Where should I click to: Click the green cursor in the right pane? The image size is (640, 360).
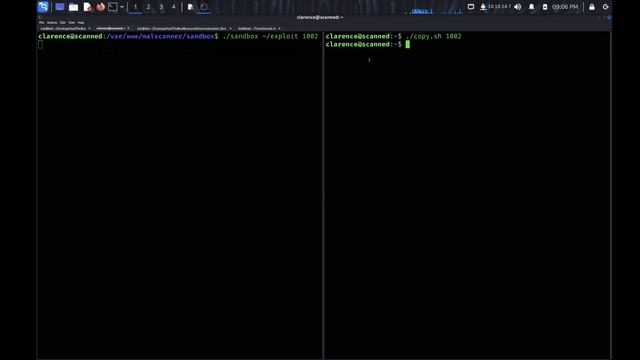coord(407,44)
